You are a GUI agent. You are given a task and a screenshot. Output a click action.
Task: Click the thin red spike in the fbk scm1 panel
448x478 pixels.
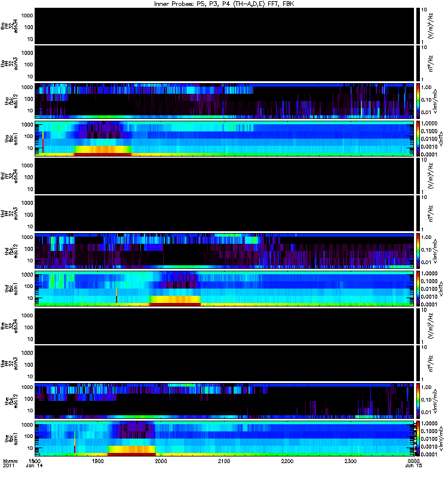75,442
